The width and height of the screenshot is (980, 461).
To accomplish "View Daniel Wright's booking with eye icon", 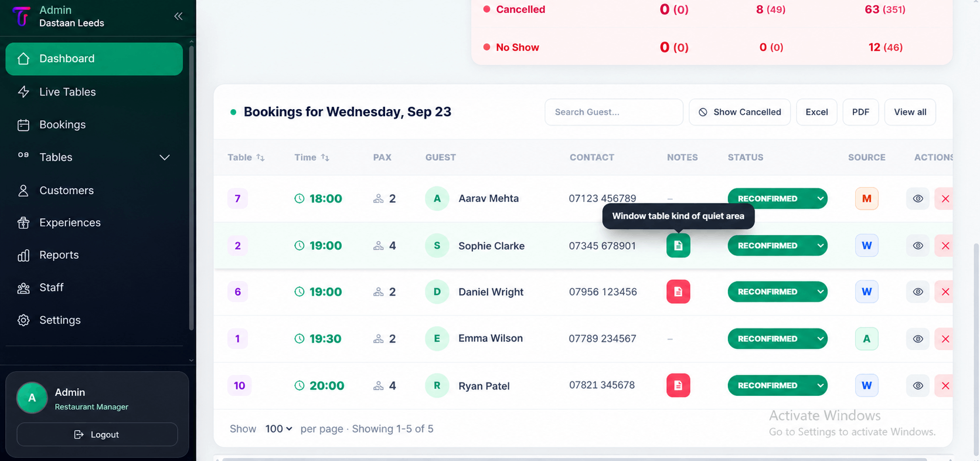I will point(918,291).
